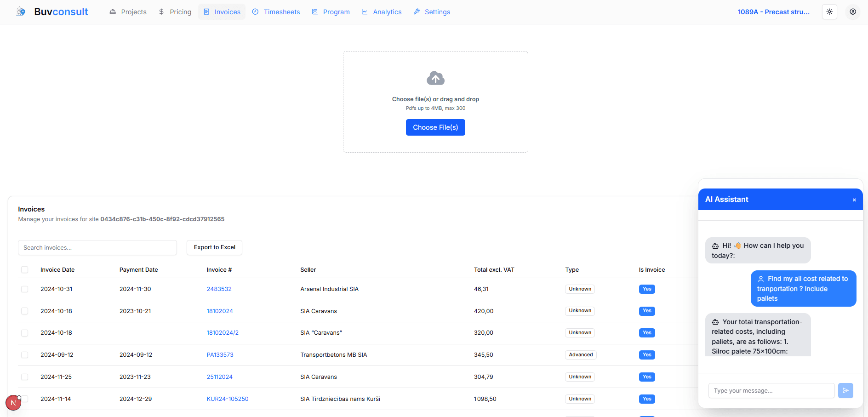
Task: Open the Projects tab
Action: point(128,12)
